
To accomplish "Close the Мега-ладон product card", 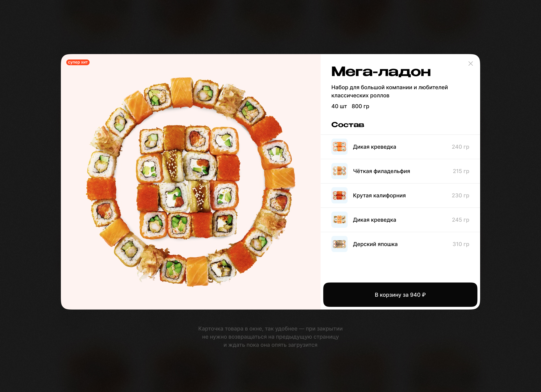I will point(470,64).
